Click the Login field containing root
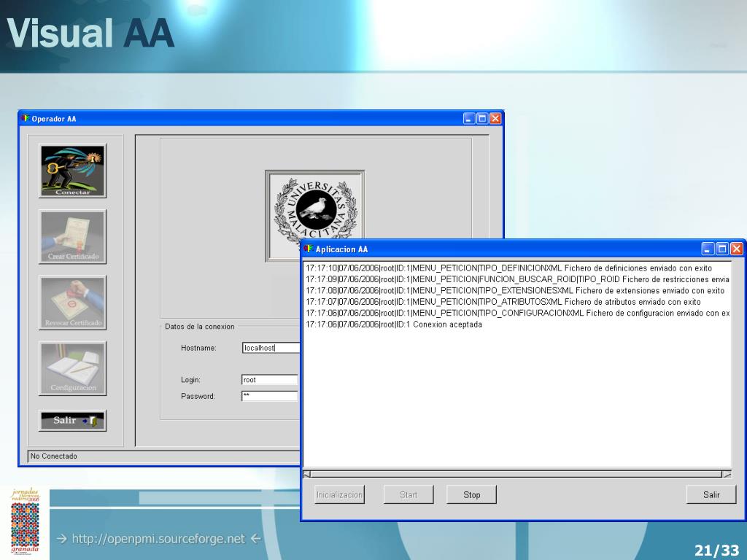 (270, 379)
